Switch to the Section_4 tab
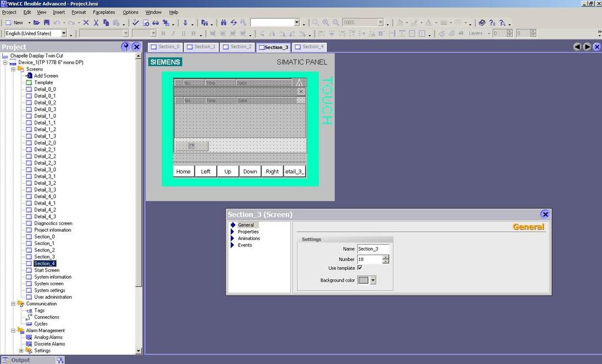This screenshot has height=364, width=602. pos(309,47)
